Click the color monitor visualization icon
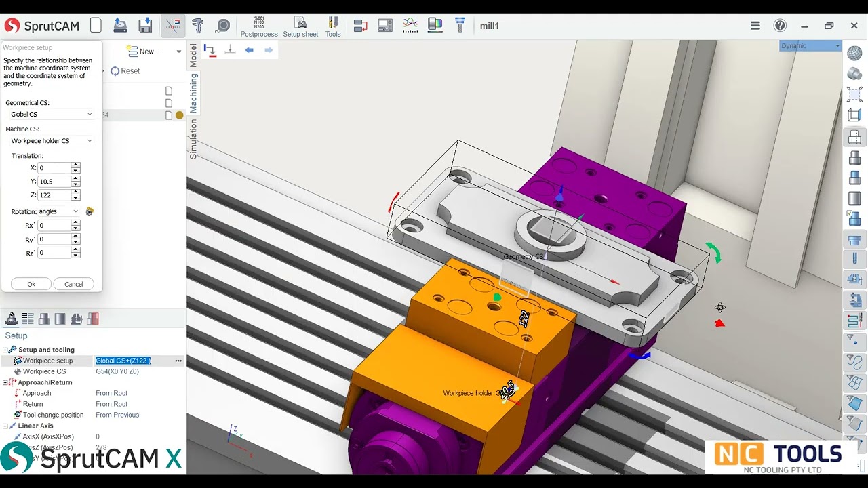The width and height of the screenshot is (868, 488). tap(435, 26)
